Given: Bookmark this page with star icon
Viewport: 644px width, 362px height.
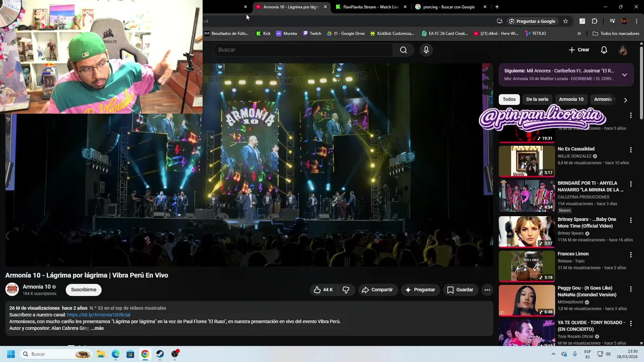Looking at the screenshot, I should pyautogui.click(x=566, y=21).
